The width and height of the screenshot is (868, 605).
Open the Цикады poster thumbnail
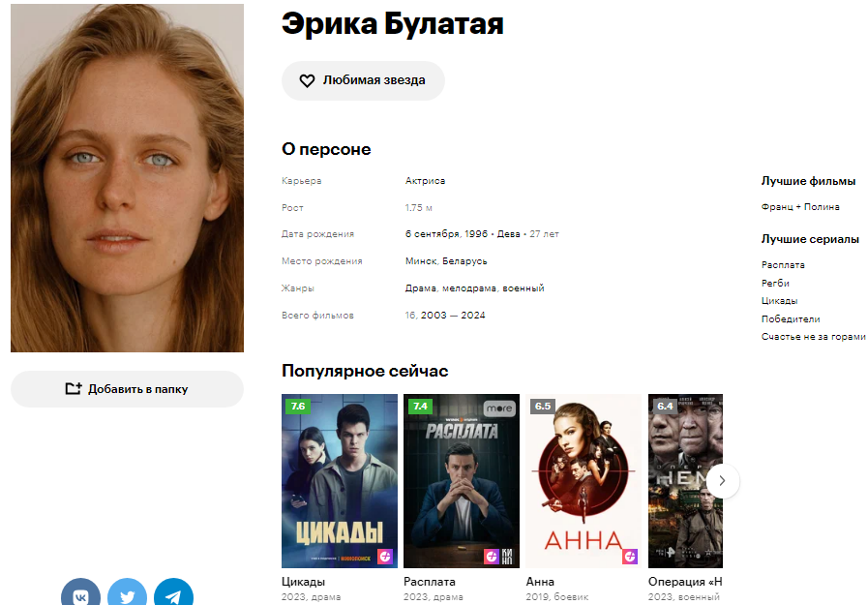tap(340, 481)
